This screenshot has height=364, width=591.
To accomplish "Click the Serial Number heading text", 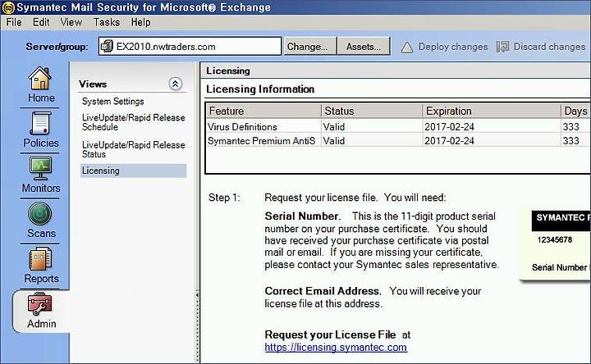I will click(x=302, y=216).
